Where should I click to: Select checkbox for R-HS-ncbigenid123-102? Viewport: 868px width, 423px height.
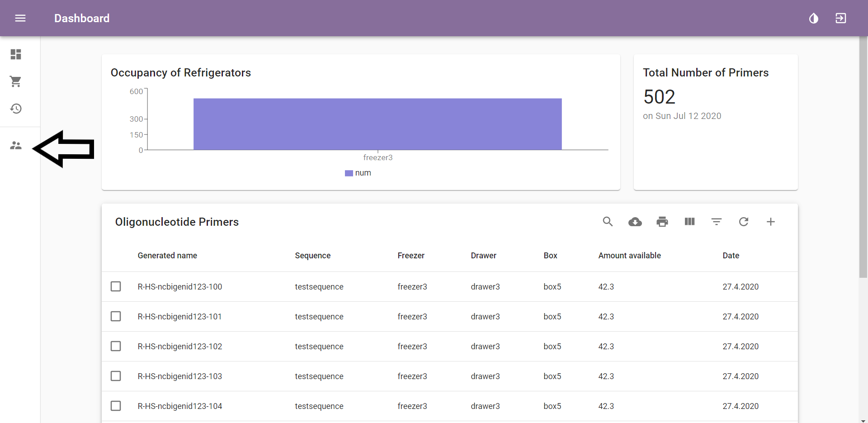tap(116, 346)
